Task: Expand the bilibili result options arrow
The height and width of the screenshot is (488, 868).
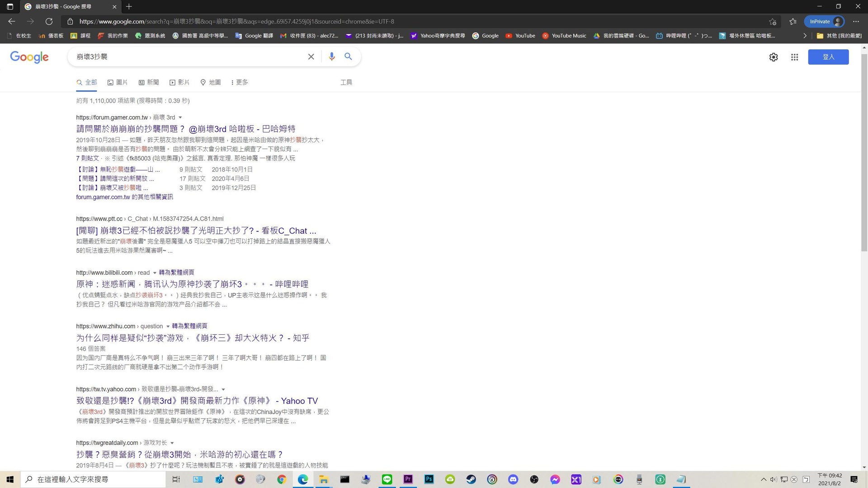Action: (155, 273)
